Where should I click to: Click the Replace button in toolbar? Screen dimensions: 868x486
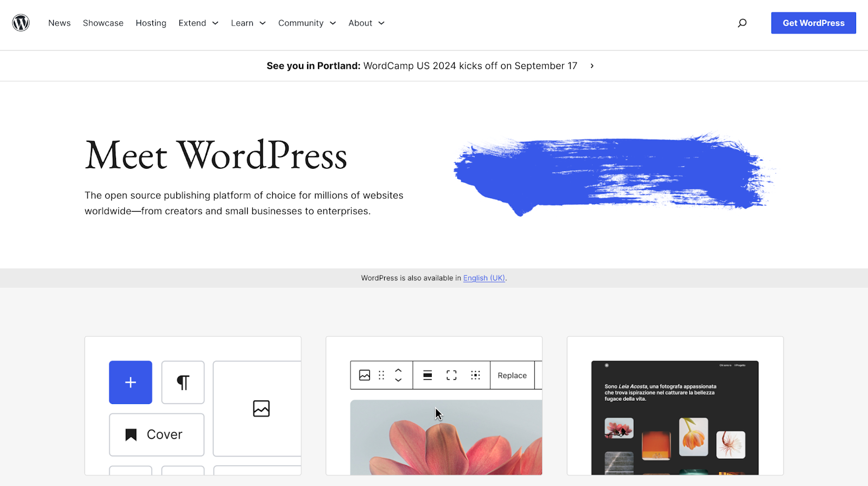click(512, 375)
